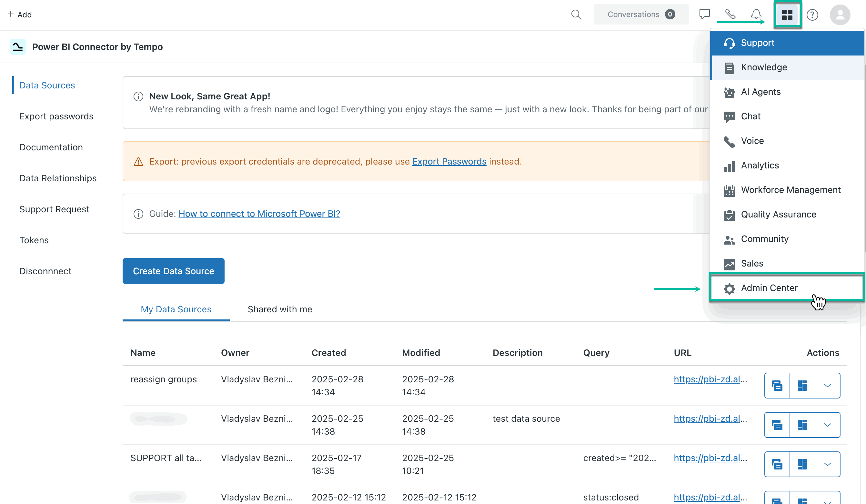Open the How to connect to Microsoft Power BI guide
The height and width of the screenshot is (504, 866).
click(259, 213)
